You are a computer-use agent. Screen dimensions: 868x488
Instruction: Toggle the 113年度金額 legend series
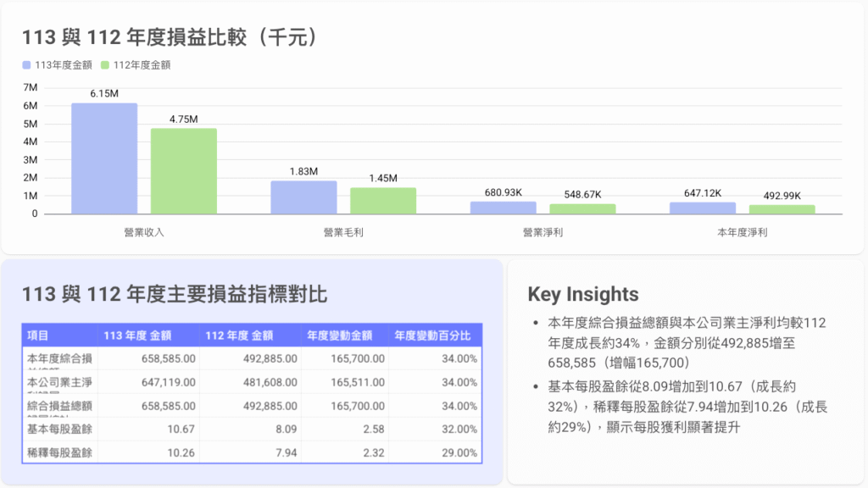coord(66,64)
